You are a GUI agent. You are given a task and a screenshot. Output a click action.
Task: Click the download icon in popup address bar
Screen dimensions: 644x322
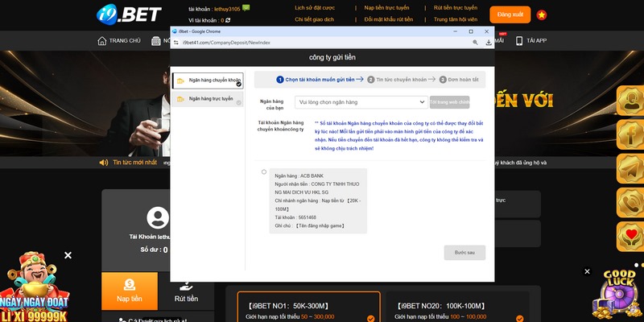pyautogui.click(x=489, y=43)
